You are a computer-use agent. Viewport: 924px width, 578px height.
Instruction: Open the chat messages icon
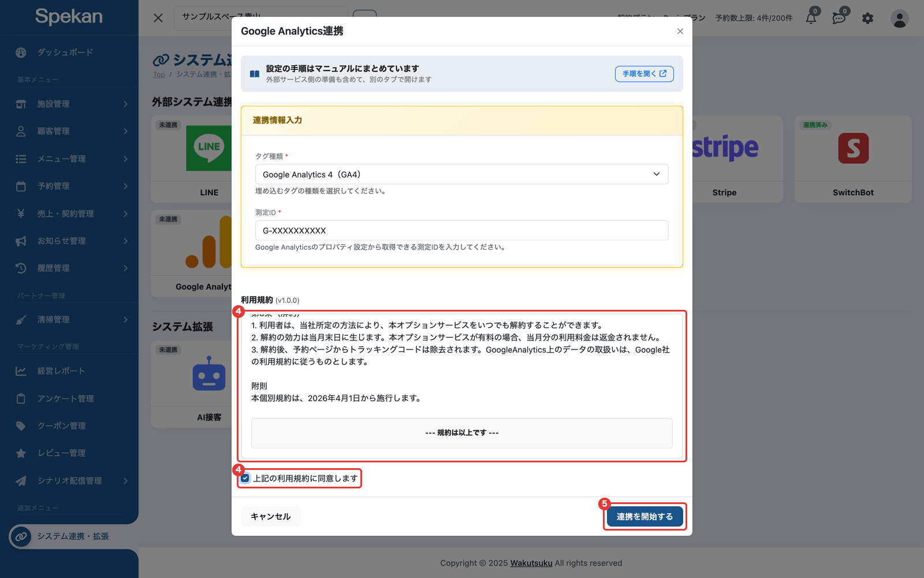(x=839, y=18)
